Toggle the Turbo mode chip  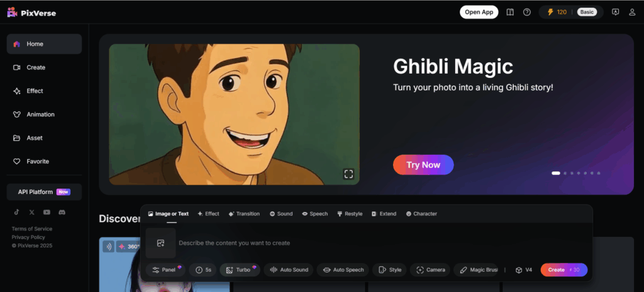240,270
